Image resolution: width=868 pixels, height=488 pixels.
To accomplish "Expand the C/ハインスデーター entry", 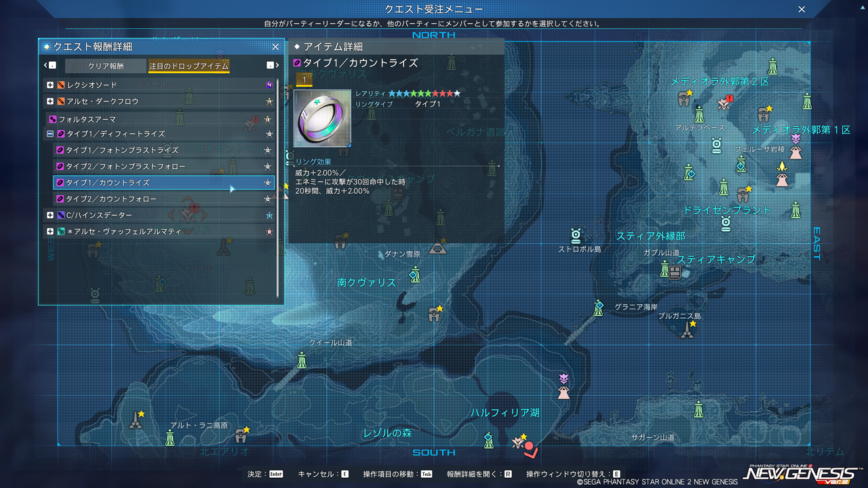I will pyautogui.click(x=50, y=215).
